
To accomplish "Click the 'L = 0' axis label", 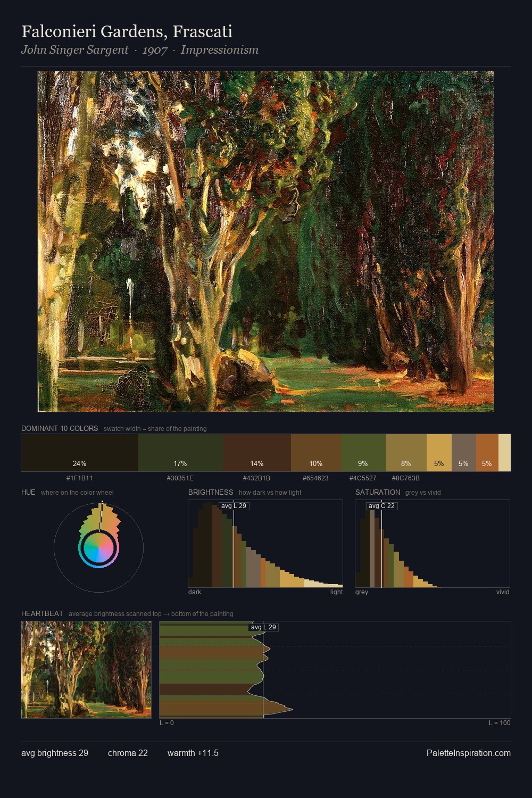I will point(167,723).
